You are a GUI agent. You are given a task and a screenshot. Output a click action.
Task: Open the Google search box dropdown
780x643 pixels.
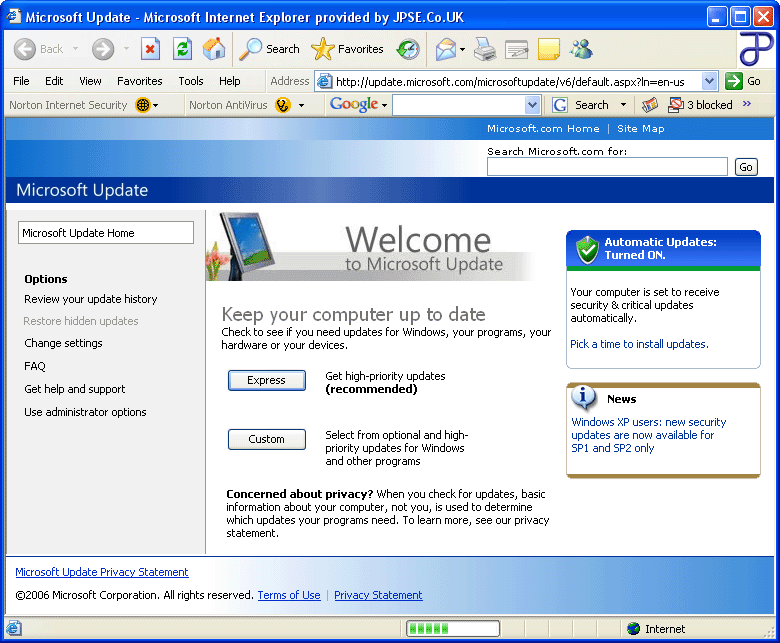(532, 105)
